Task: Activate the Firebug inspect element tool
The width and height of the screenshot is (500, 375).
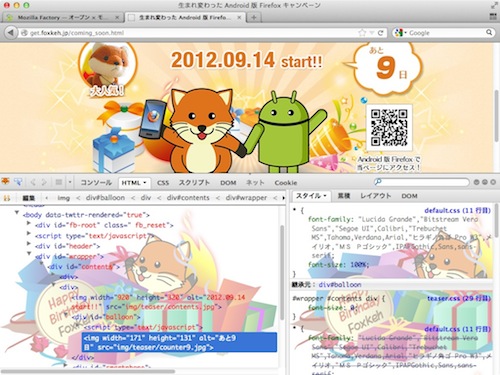Action: 18,182
